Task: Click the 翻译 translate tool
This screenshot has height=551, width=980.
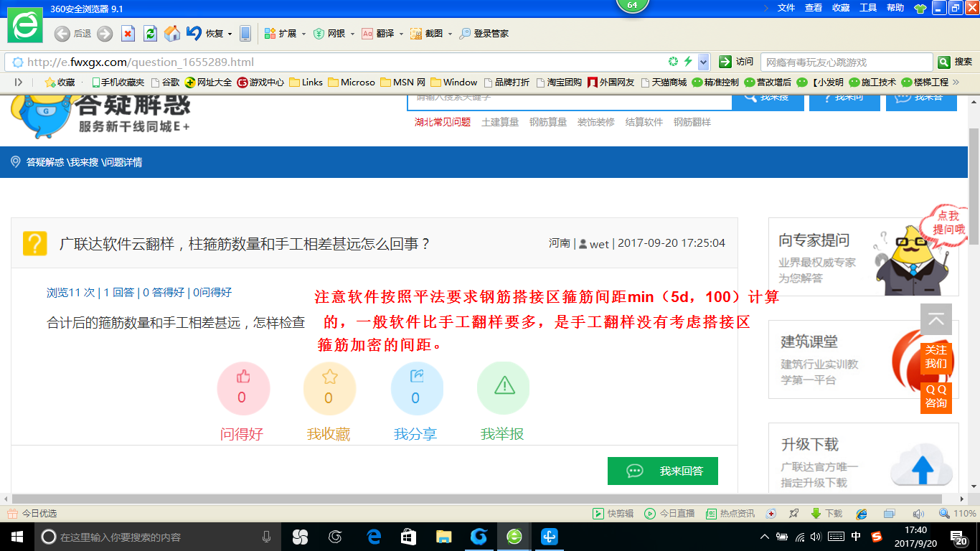Action: (378, 34)
